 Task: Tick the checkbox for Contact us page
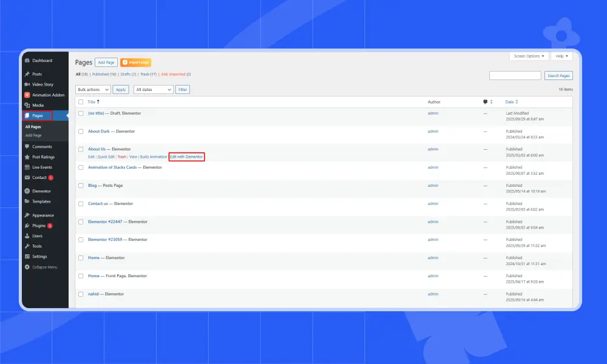point(81,204)
